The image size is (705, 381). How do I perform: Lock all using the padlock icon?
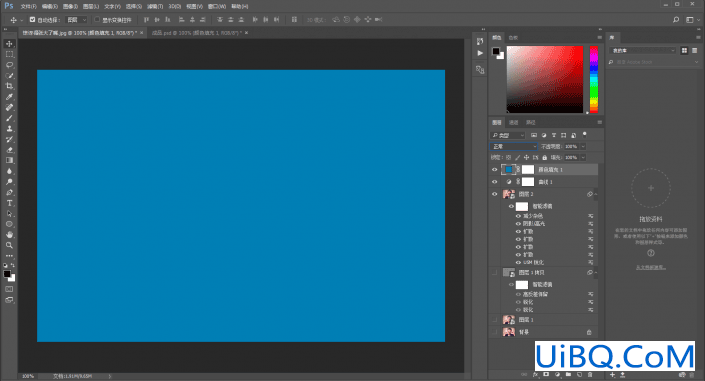[x=544, y=157]
